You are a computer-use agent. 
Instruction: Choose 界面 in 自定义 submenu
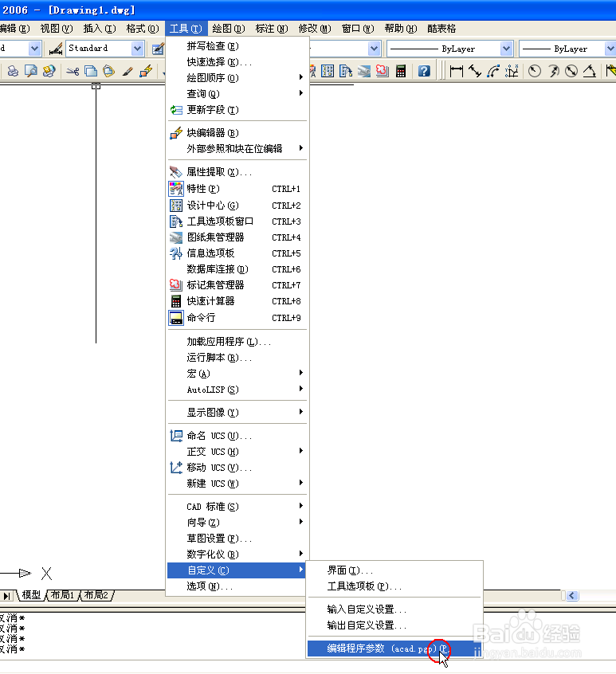pyautogui.click(x=394, y=570)
